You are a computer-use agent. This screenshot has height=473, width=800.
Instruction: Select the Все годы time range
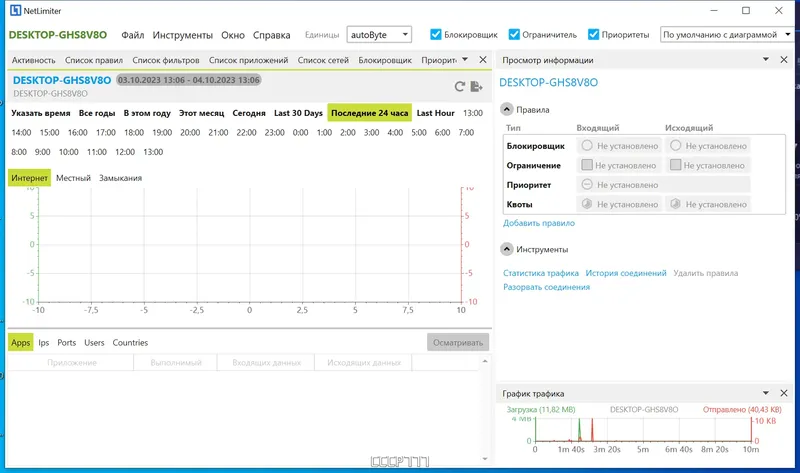tap(97, 113)
